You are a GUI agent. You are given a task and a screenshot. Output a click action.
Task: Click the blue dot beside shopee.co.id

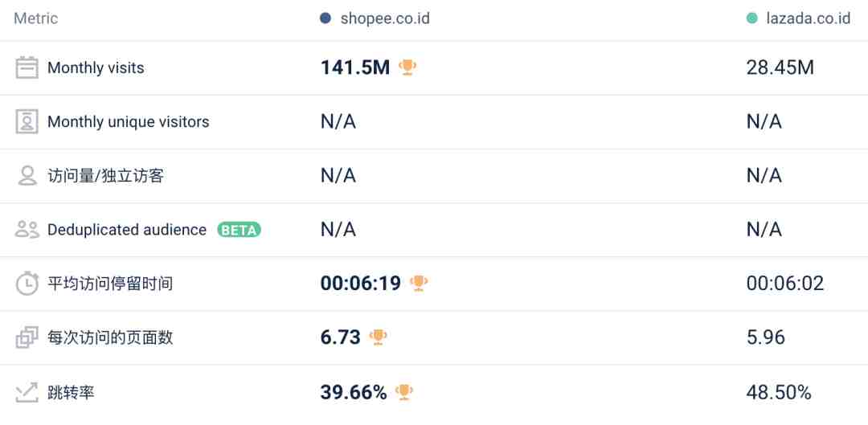[325, 18]
